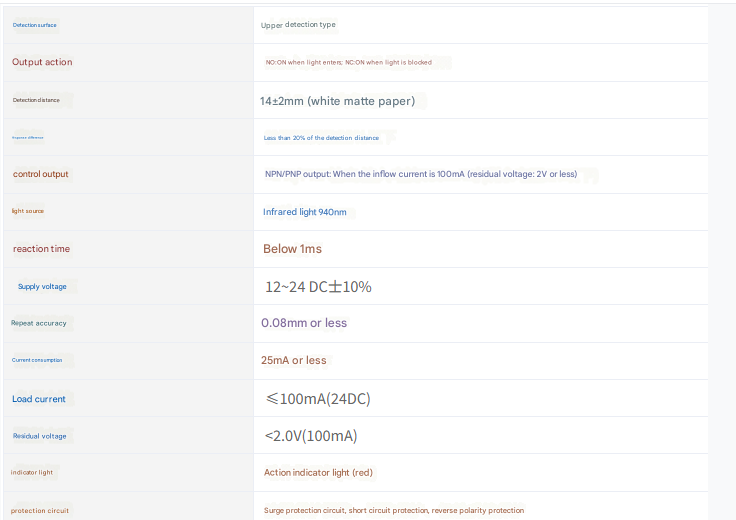Image resolution: width=736 pixels, height=520 pixels.
Task: Select '0.08mm or less' repeat accuracy value
Action: [x=304, y=323]
